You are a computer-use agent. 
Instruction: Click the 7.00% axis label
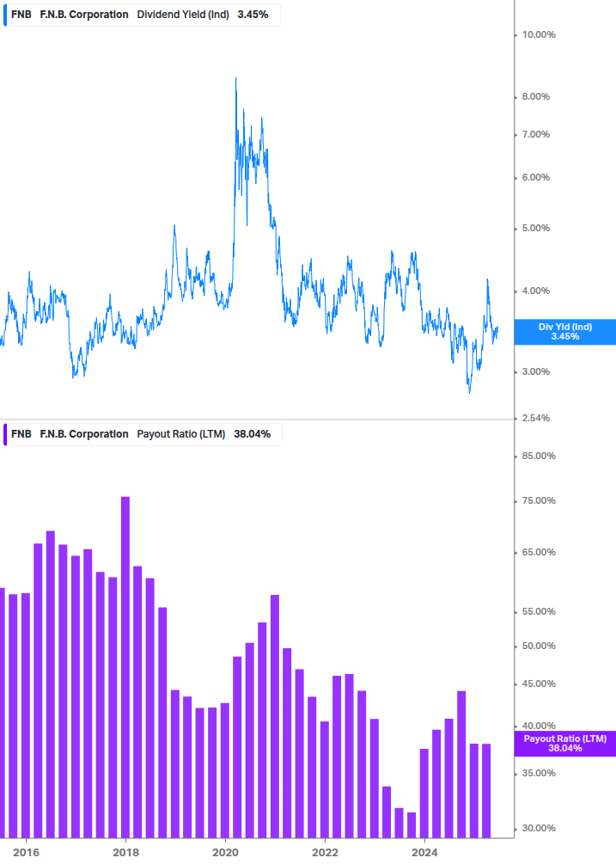[535, 134]
